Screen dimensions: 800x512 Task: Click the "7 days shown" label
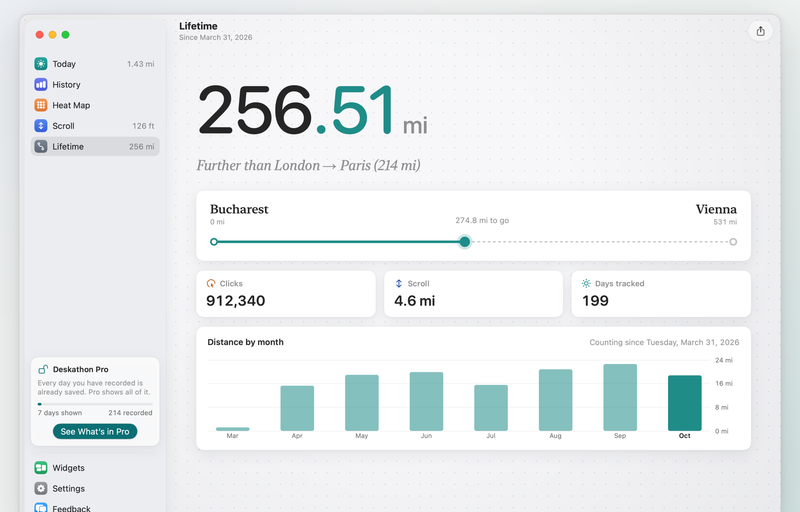pyautogui.click(x=60, y=413)
